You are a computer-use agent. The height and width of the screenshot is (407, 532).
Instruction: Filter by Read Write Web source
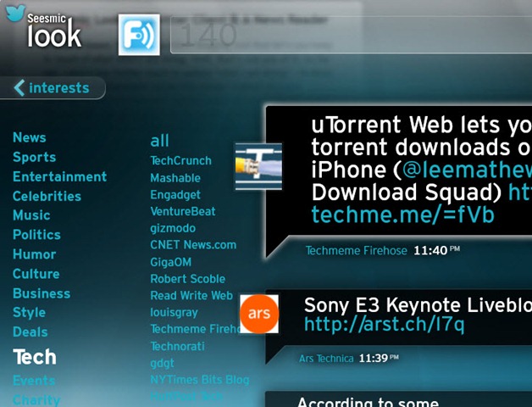click(x=191, y=296)
